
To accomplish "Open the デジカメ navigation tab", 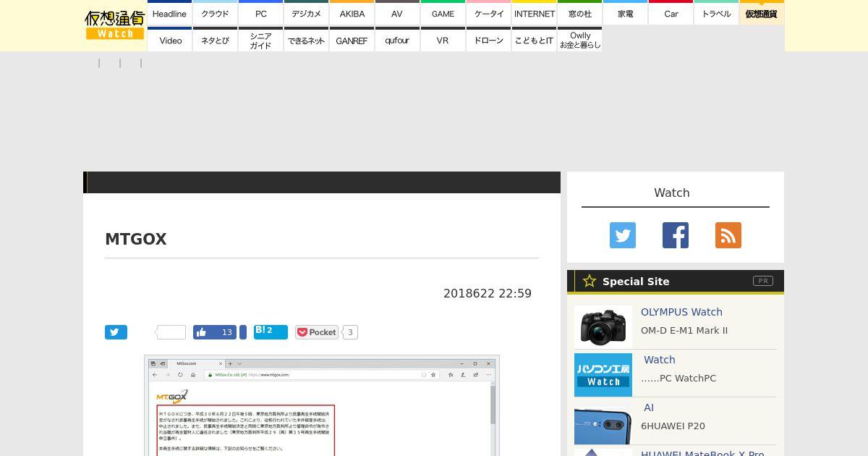I will pos(307,12).
